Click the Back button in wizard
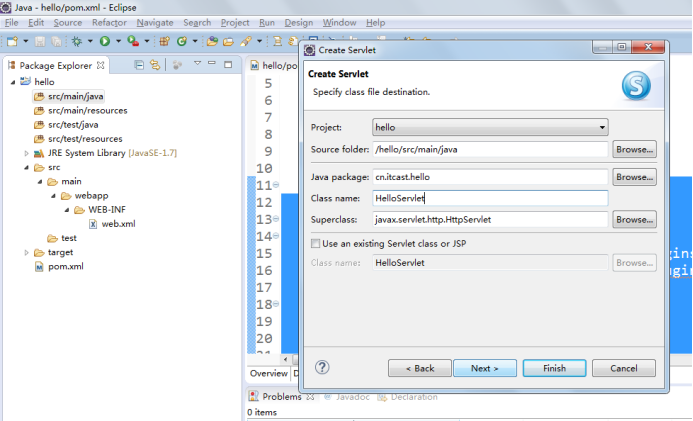This screenshot has height=421, width=693. tap(420, 368)
